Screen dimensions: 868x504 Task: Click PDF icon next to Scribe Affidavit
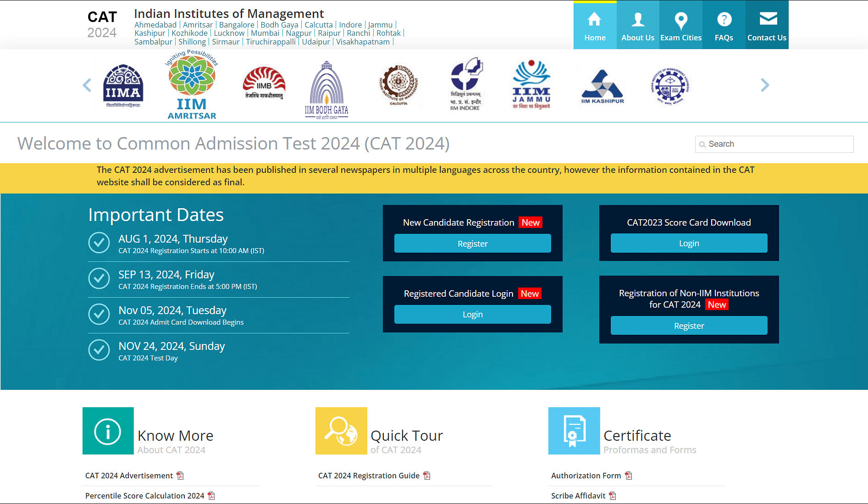coord(613,496)
